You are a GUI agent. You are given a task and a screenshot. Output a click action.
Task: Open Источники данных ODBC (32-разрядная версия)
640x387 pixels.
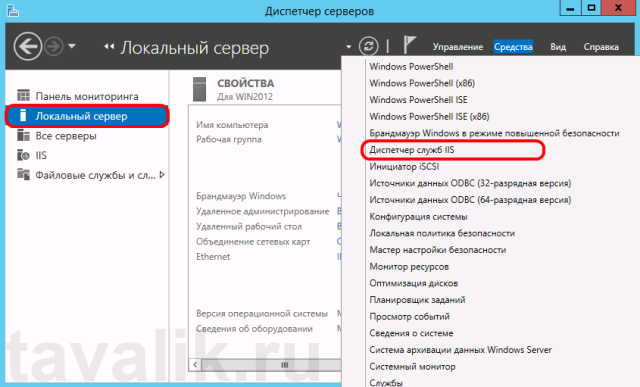(470, 183)
